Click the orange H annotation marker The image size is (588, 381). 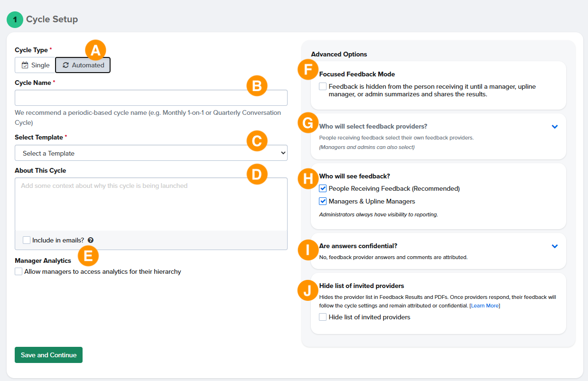tap(308, 178)
